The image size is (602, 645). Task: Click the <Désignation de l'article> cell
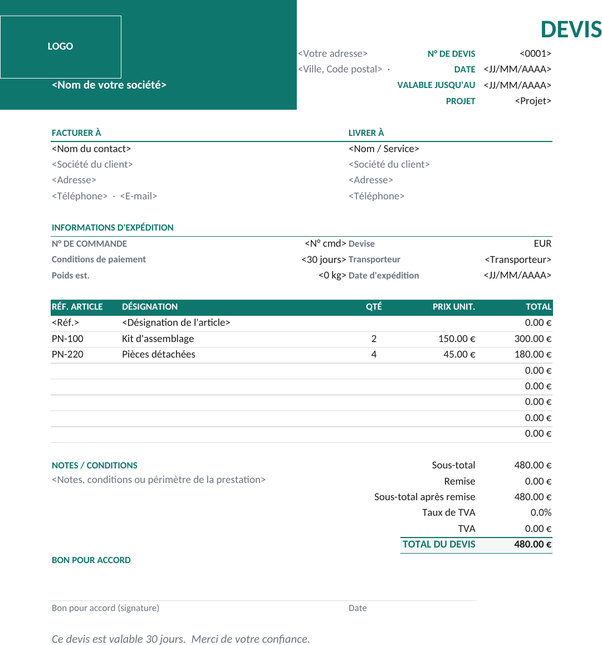click(x=176, y=322)
